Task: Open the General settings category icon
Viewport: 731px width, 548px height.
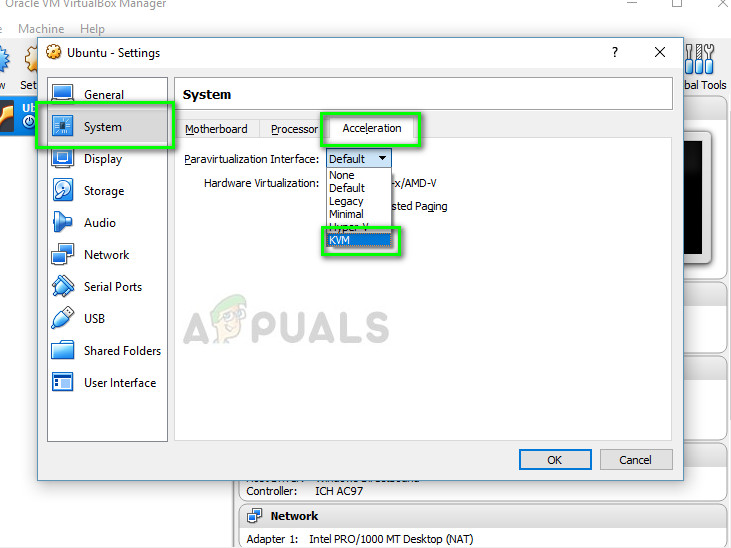Action: point(62,94)
